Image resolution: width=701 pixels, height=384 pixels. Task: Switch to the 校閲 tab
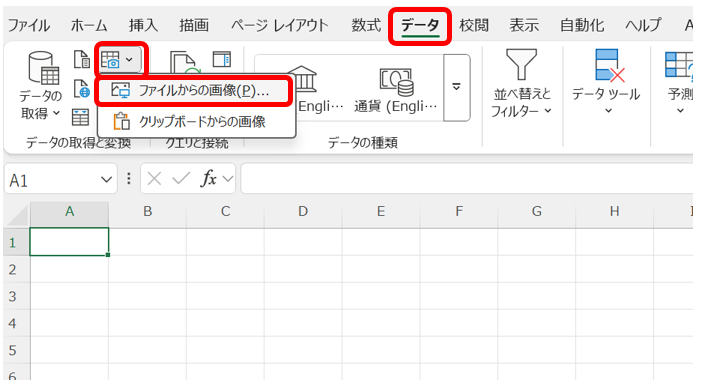pyautogui.click(x=474, y=25)
